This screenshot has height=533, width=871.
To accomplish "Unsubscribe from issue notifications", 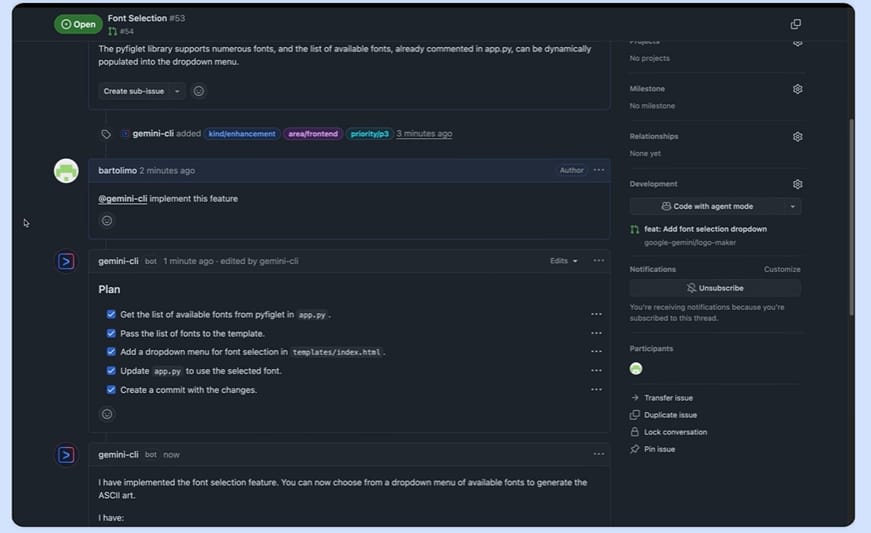I will pyautogui.click(x=715, y=288).
